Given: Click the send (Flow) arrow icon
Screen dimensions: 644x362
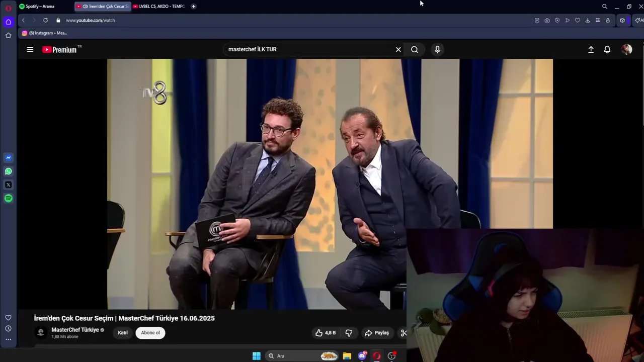Looking at the screenshot, I should point(567,20).
